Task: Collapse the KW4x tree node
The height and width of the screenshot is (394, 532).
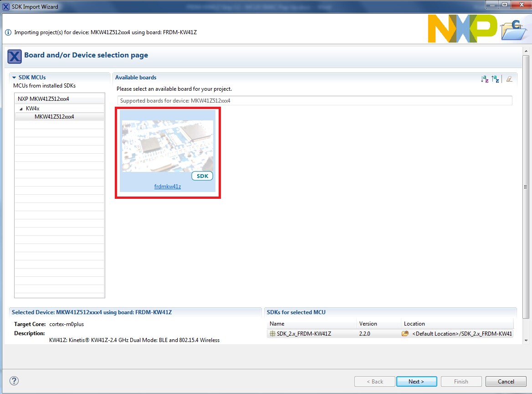Action: 21,109
